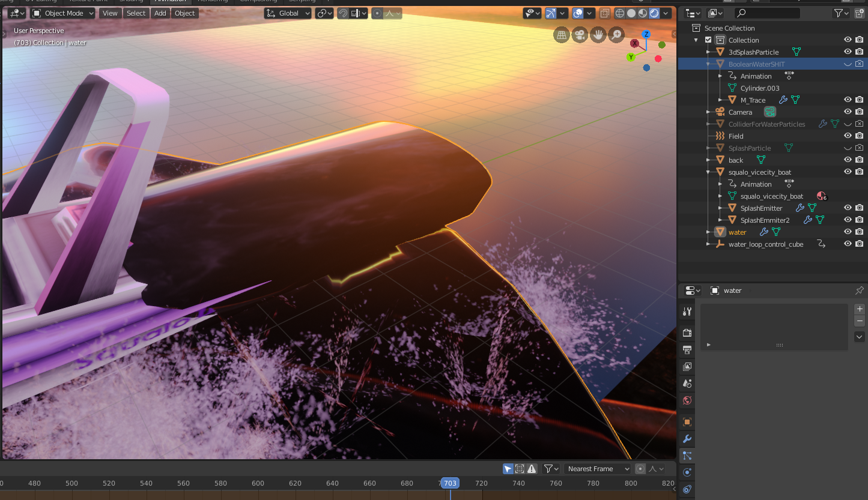Image resolution: width=868 pixels, height=500 pixels.
Task: Show BooleanWaterSHIT in viewport
Action: [848, 64]
